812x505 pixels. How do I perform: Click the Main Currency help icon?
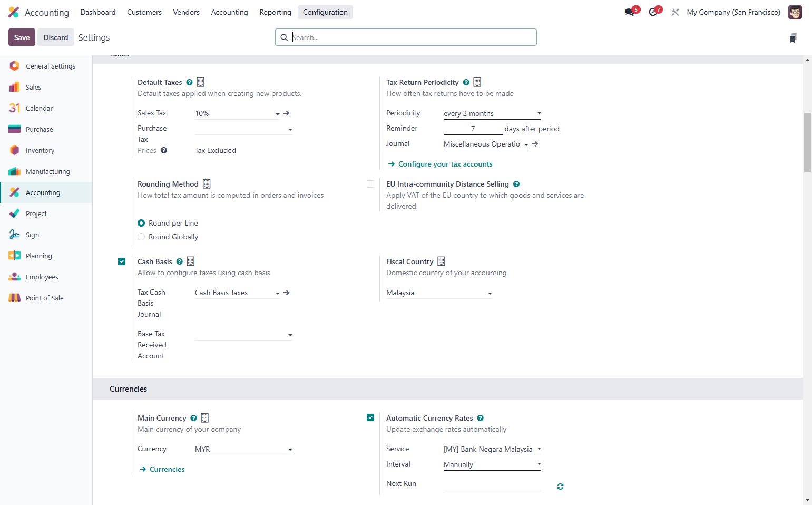(194, 418)
